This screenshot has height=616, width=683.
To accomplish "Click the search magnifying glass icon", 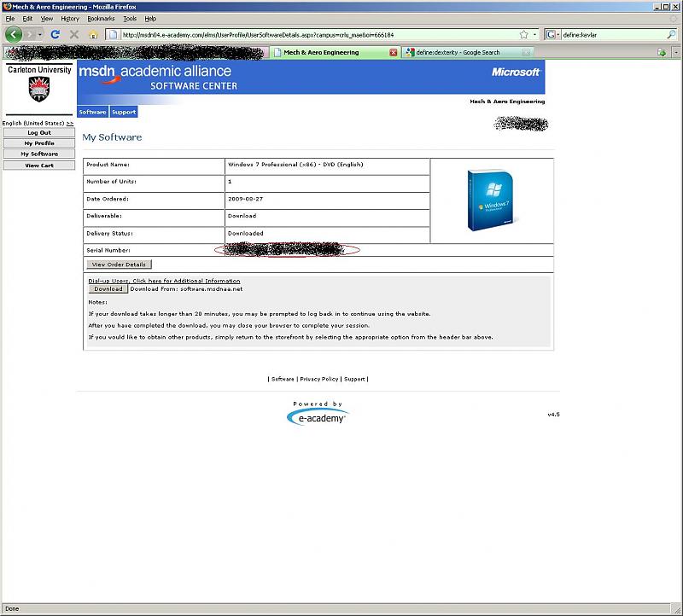I will coord(671,35).
